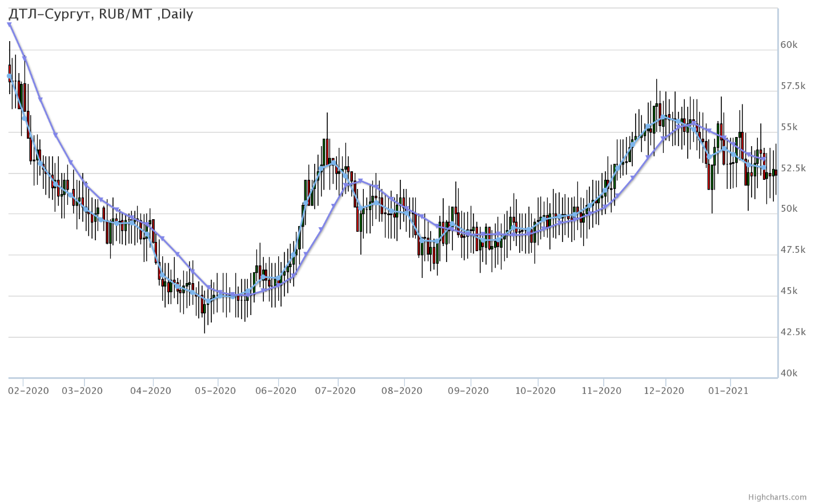The image size is (815, 504).
Task: Click the 12-2020 date axis label
Action: point(664,391)
